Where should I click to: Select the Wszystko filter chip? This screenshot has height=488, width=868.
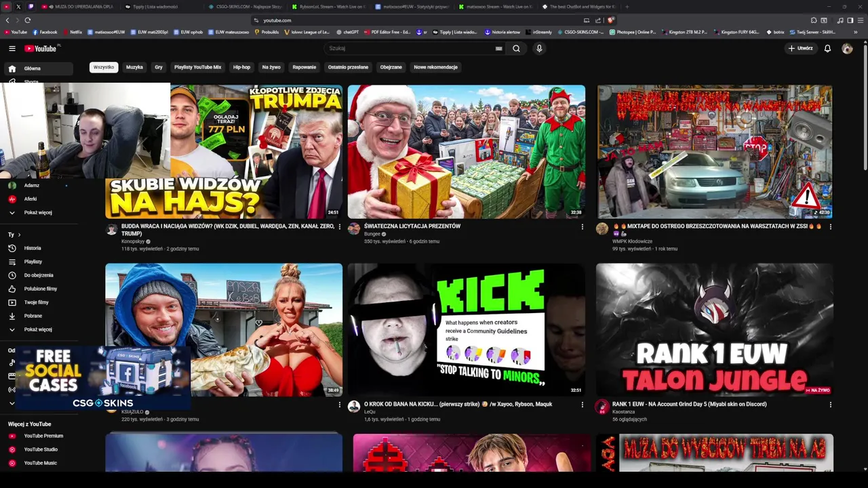[104, 67]
